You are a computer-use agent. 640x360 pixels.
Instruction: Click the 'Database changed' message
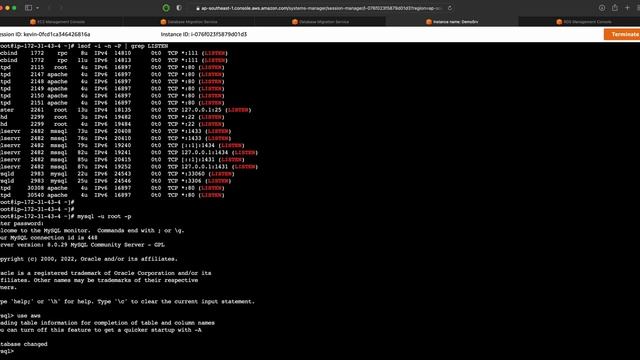click(x=24, y=344)
